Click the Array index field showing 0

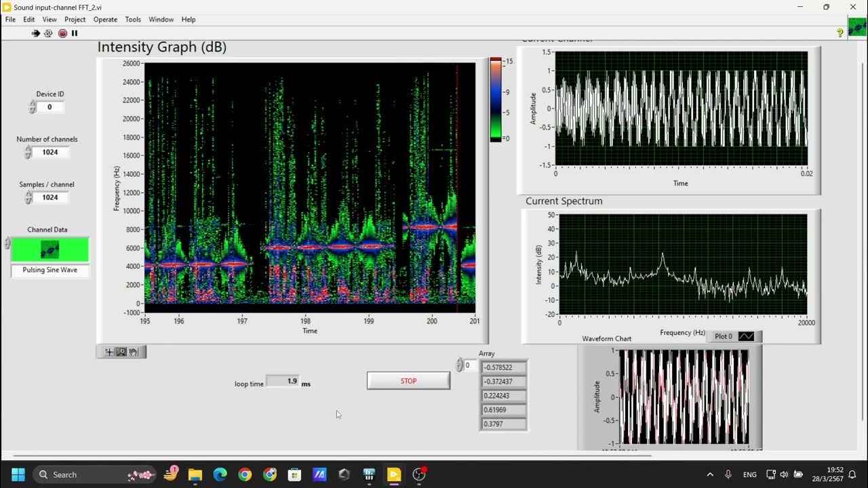click(470, 365)
